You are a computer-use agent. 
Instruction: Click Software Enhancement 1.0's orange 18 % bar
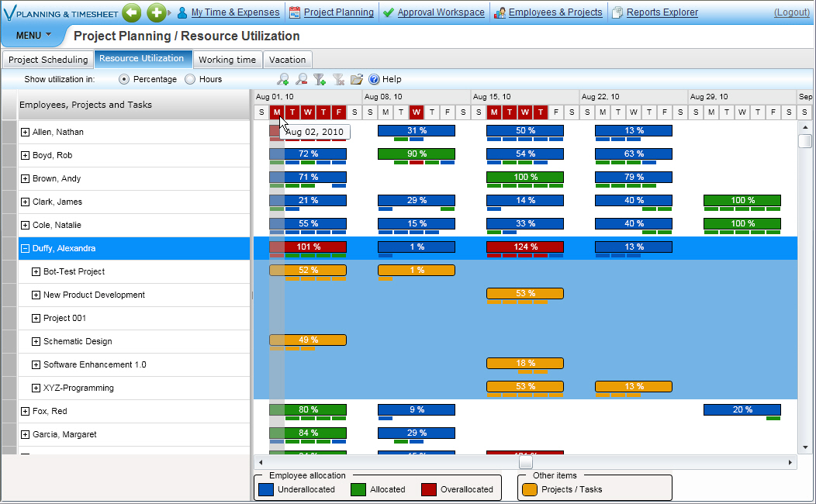(525, 363)
